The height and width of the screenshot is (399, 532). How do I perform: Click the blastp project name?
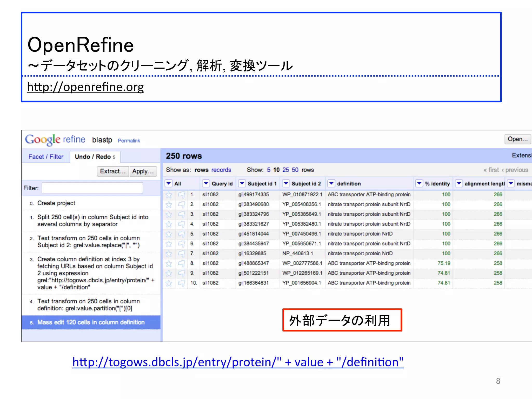coord(102,140)
